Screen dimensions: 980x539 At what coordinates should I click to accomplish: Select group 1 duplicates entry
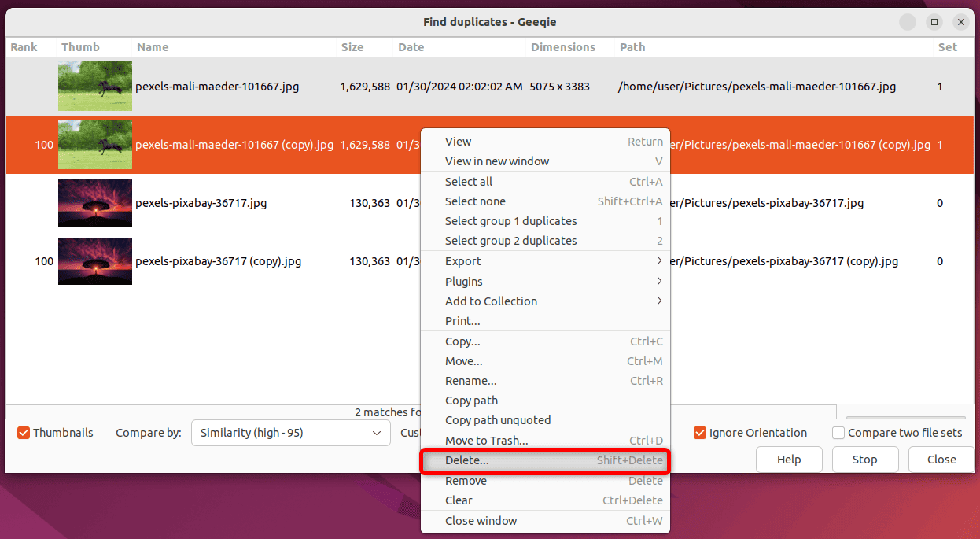[545, 221]
